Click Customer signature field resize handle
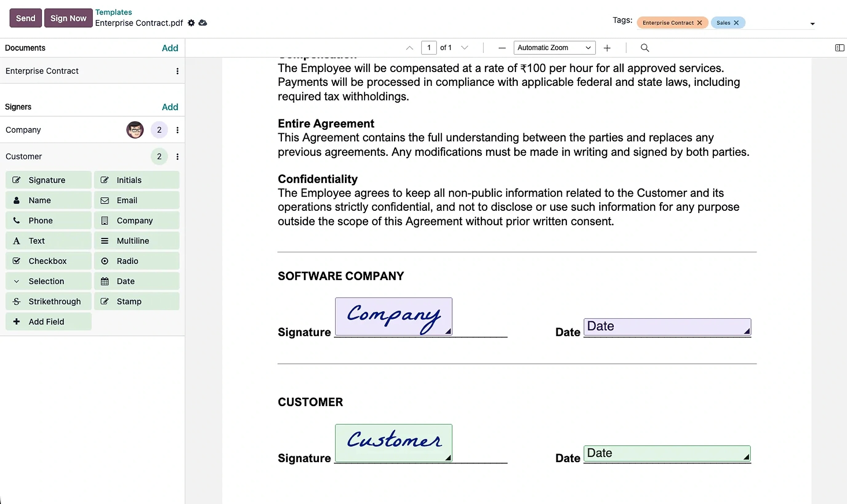This screenshot has height=504, width=847. click(x=448, y=458)
